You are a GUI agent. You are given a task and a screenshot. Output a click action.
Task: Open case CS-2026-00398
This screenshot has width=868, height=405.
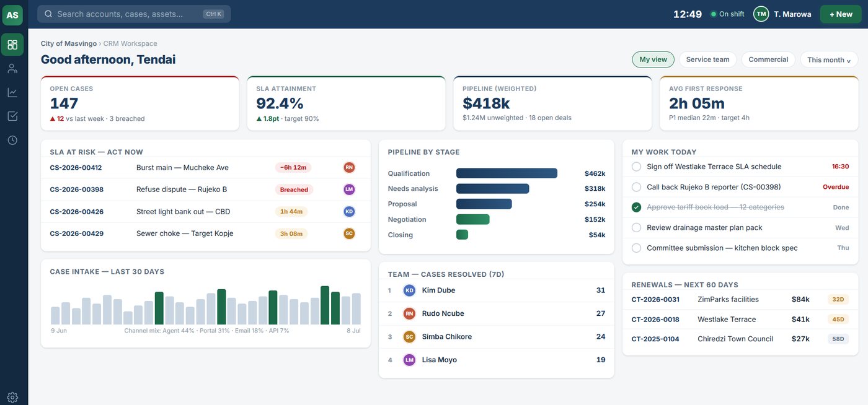[x=76, y=189]
